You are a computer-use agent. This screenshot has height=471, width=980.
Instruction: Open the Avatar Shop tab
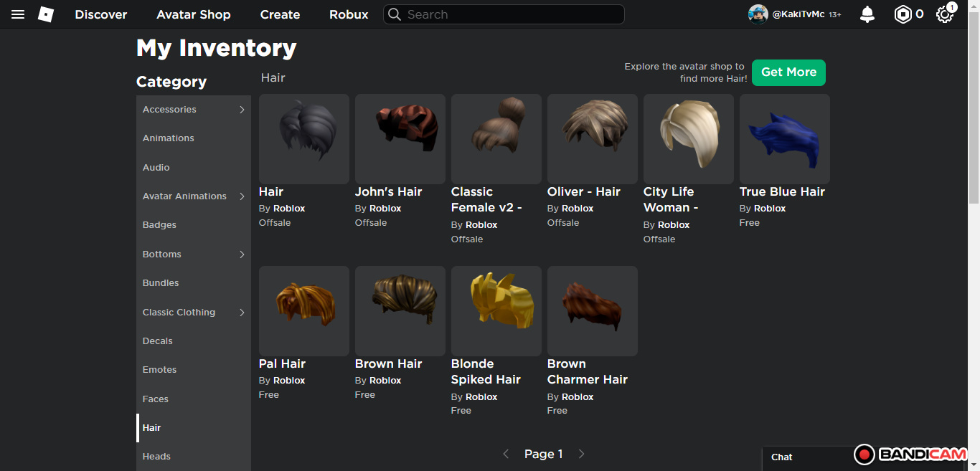[194, 14]
